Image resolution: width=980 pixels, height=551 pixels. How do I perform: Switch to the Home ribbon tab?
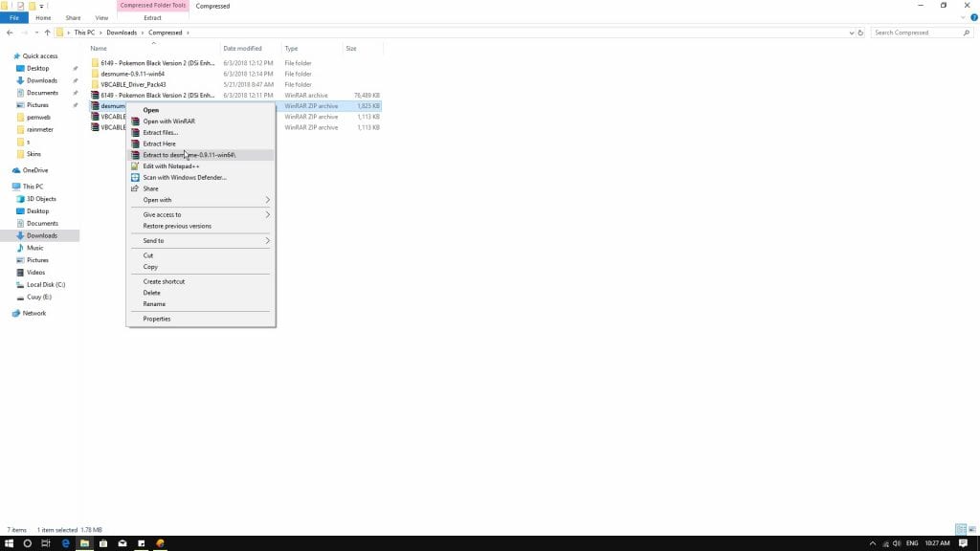coord(43,18)
